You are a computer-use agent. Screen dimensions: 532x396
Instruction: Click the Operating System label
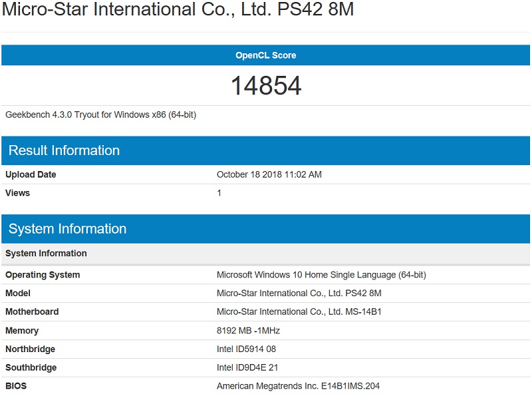43,275
